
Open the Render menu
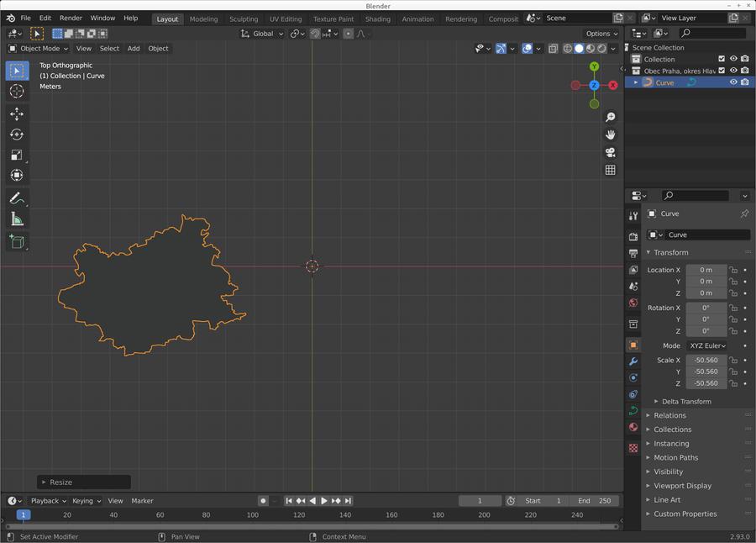click(71, 18)
